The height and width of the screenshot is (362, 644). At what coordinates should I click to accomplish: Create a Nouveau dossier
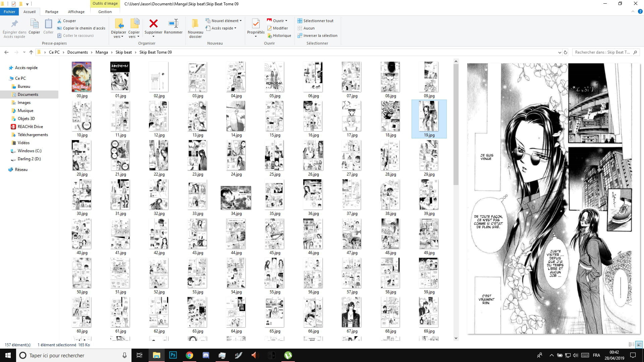[195, 28]
